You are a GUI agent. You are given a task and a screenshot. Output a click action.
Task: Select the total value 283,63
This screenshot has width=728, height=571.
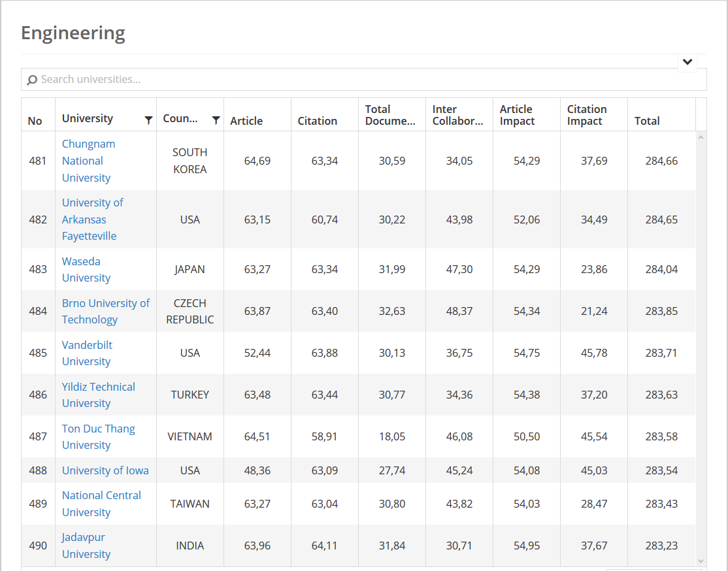[x=661, y=395]
